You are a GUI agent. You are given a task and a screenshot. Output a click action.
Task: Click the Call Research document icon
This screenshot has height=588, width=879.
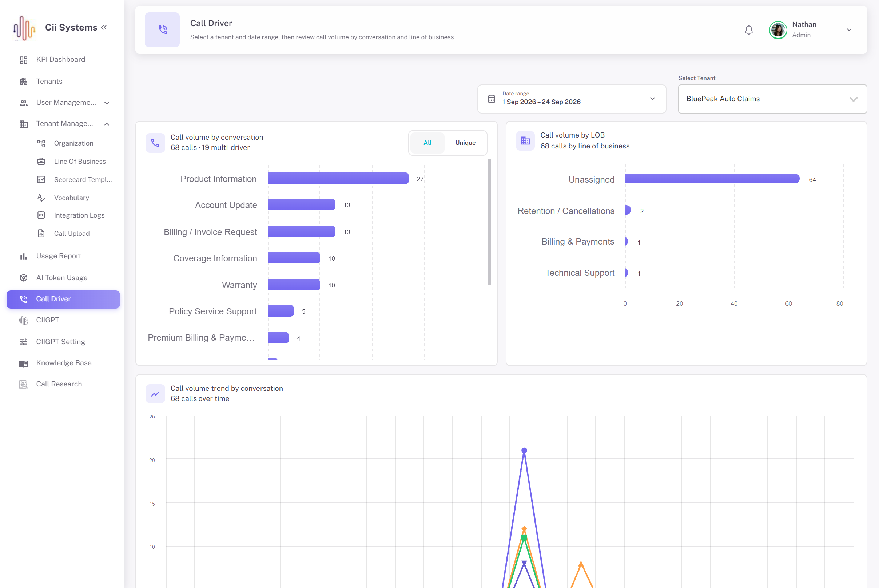coord(24,384)
